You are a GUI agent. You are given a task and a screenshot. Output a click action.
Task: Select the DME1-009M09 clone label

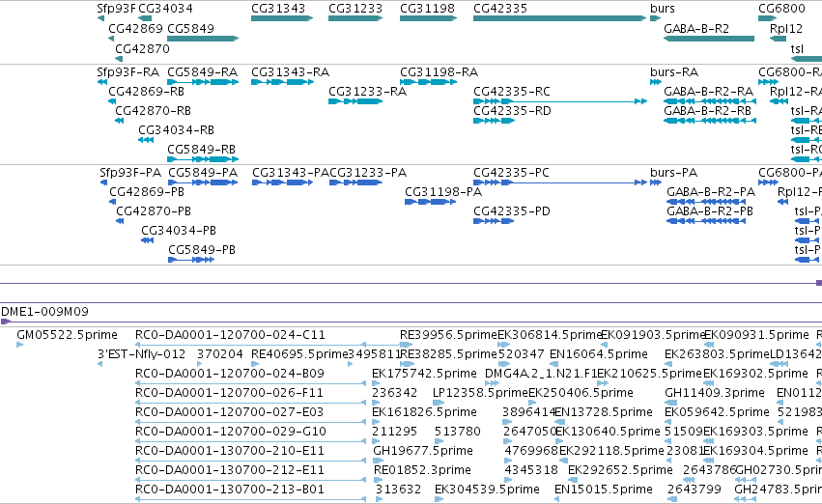tap(45, 312)
